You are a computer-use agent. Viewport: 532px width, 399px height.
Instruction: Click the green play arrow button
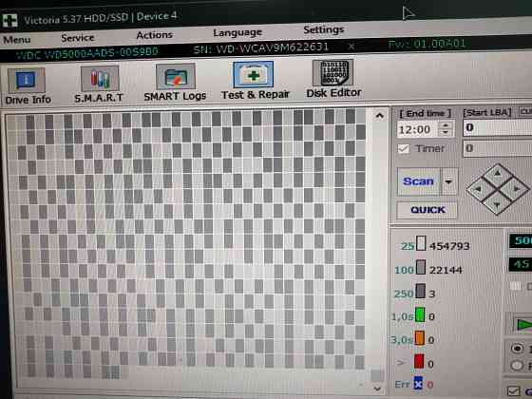pyautogui.click(x=523, y=324)
